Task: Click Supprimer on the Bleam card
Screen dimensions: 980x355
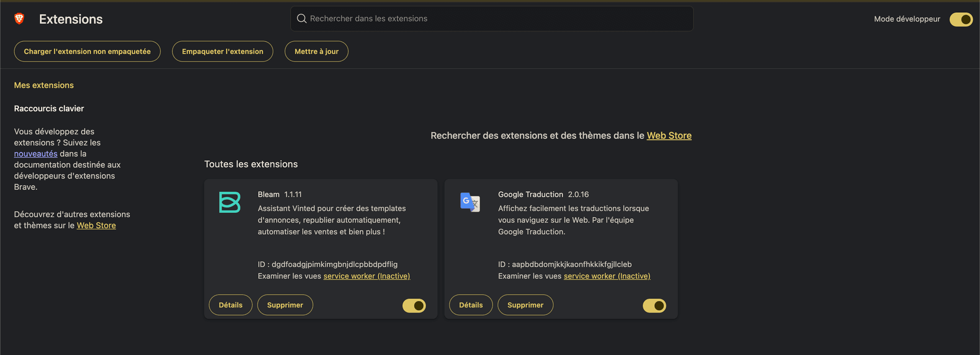Action: click(285, 305)
